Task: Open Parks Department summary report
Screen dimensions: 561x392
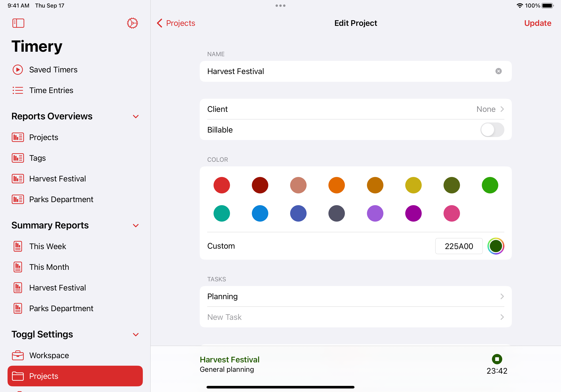Action: coord(75,308)
